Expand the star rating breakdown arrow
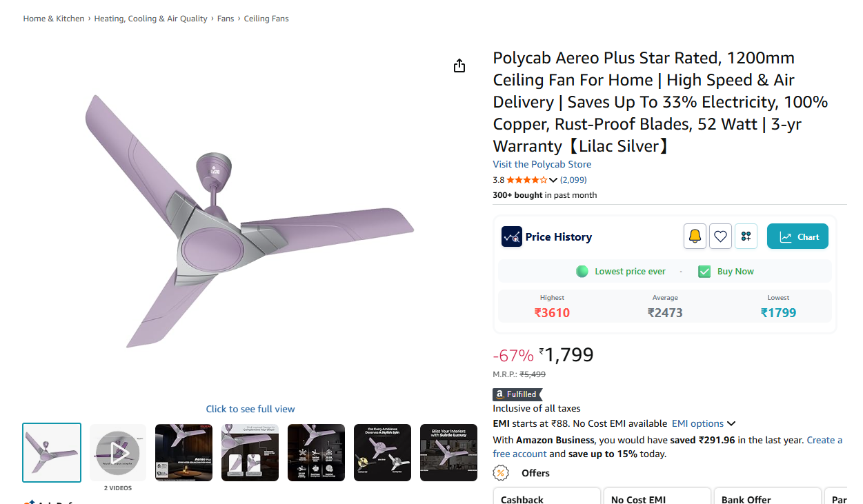 click(x=553, y=180)
